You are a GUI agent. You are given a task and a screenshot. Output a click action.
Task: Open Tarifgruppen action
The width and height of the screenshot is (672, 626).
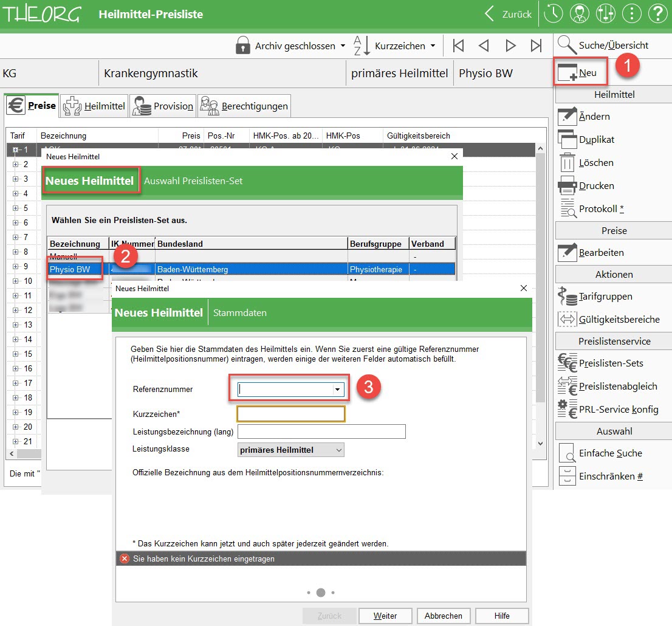click(567, 297)
